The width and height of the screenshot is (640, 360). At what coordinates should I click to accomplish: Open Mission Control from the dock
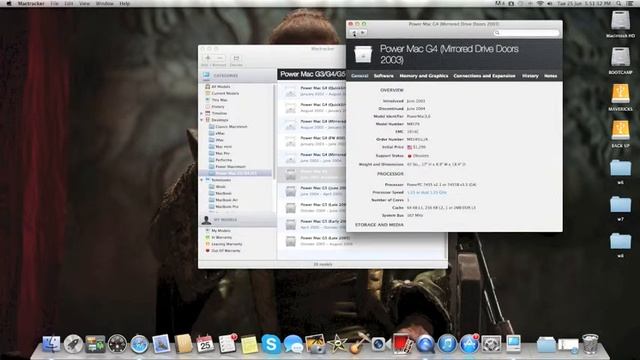tap(95, 344)
